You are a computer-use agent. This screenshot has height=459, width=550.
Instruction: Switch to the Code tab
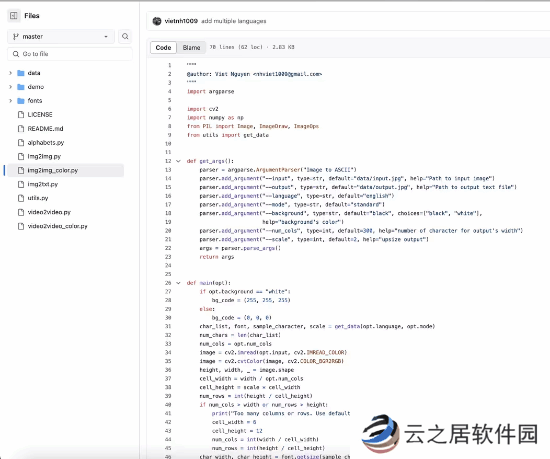[163, 48]
